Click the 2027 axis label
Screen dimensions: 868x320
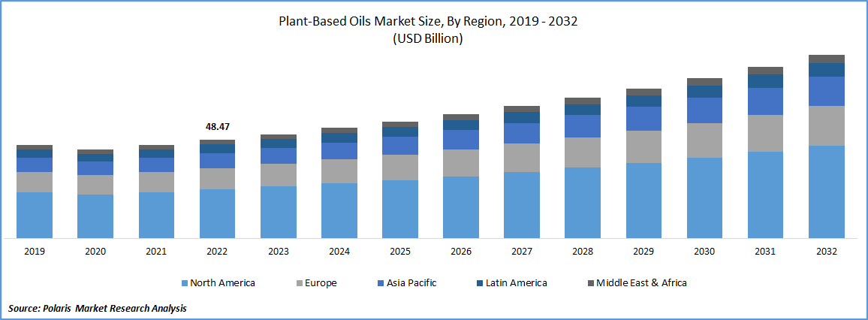click(521, 252)
